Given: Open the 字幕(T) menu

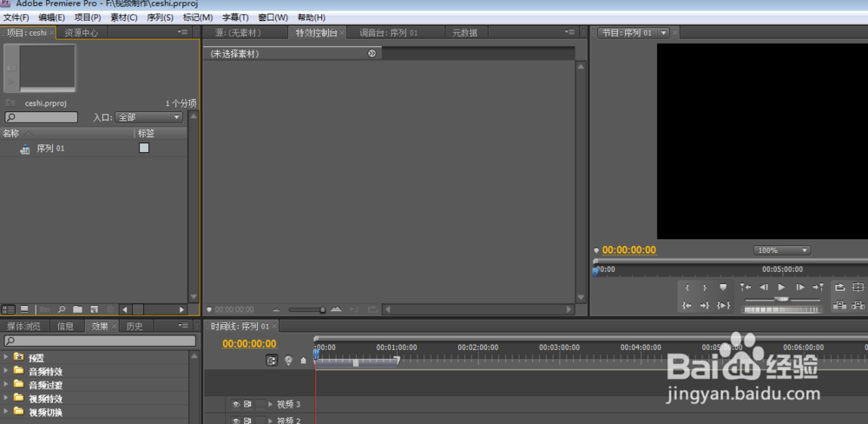Looking at the screenshot, I should (x=235, y=17).
